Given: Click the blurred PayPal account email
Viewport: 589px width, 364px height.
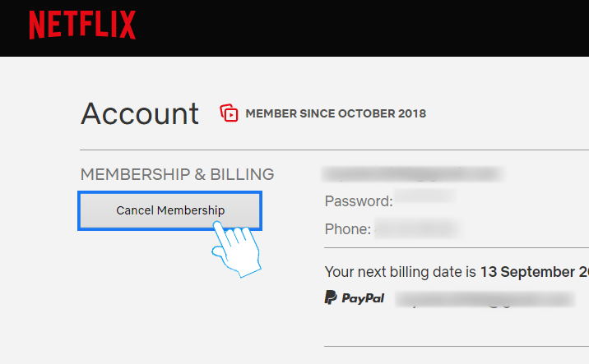Looking at the screenshot, I should (485, 299).
